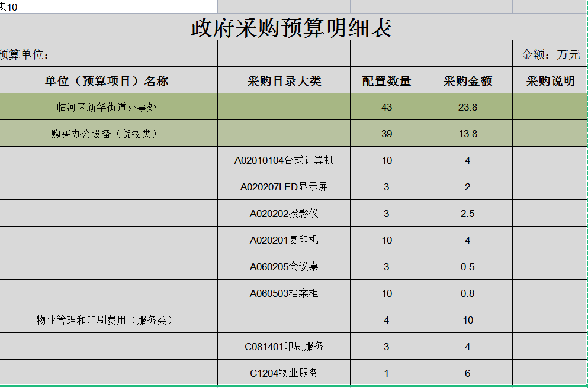
Task: Click quantity 4 in the 物业管理和印刷费用 row
Action: [x=386, y=319]
